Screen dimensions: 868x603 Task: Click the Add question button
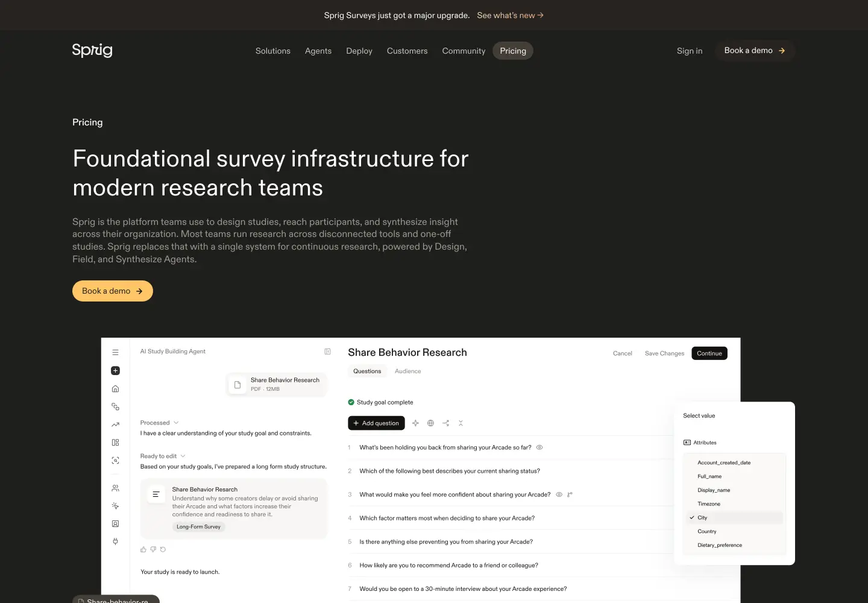tap(376, 423)
